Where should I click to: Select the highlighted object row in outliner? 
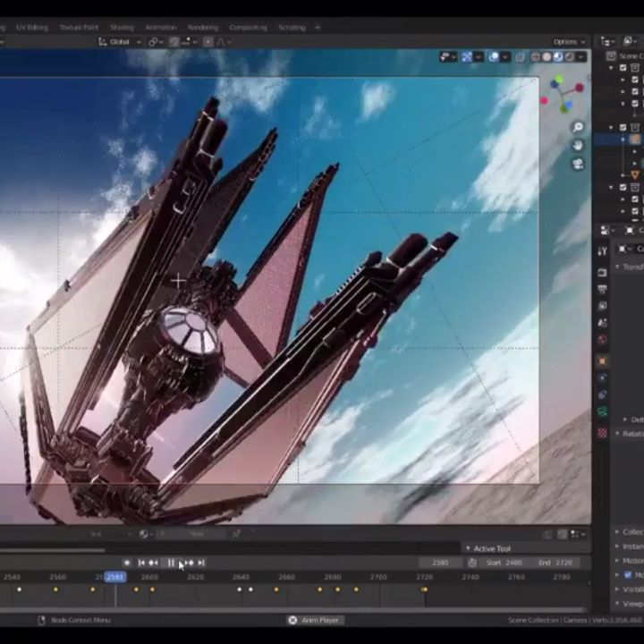click(x=619, y=140)
